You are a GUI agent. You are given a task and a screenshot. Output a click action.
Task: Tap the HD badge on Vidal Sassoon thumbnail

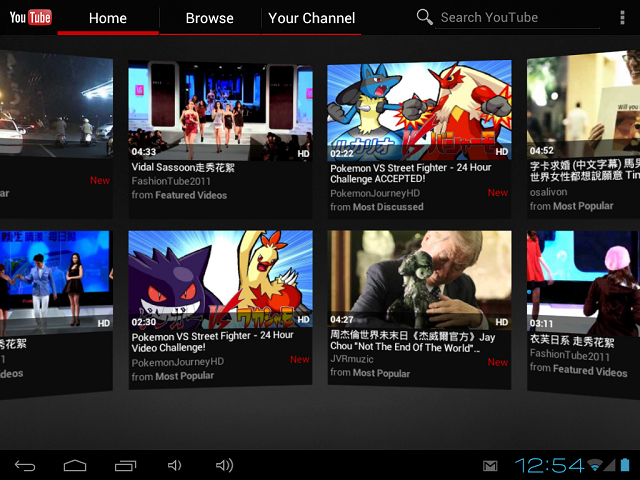tap(303, 153)
